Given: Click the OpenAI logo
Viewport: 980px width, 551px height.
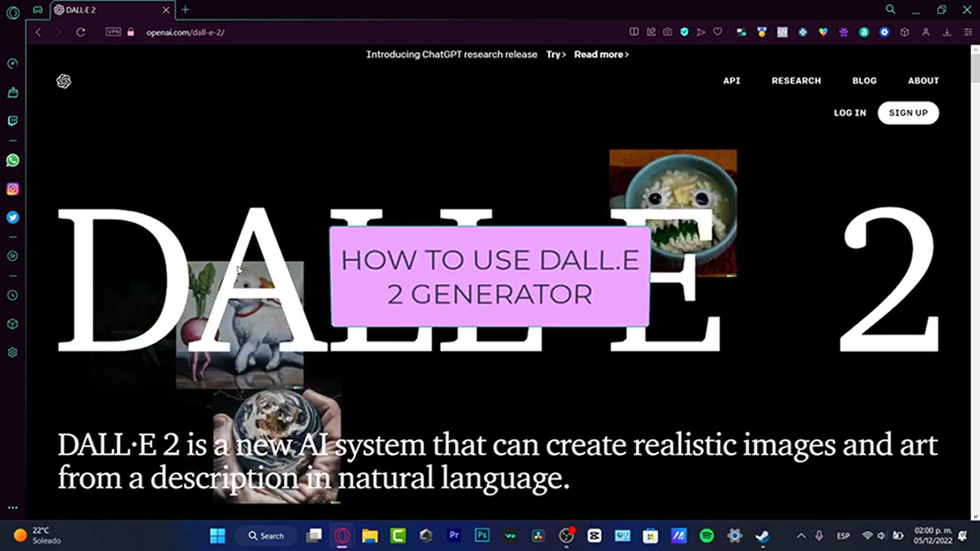Looking at the screenshot, I should pos(64,81).
